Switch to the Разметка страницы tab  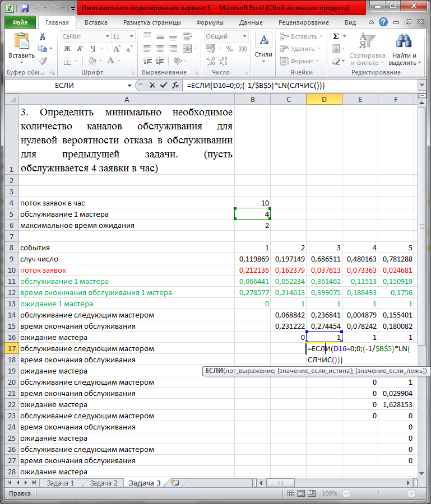tap(152, 22)
